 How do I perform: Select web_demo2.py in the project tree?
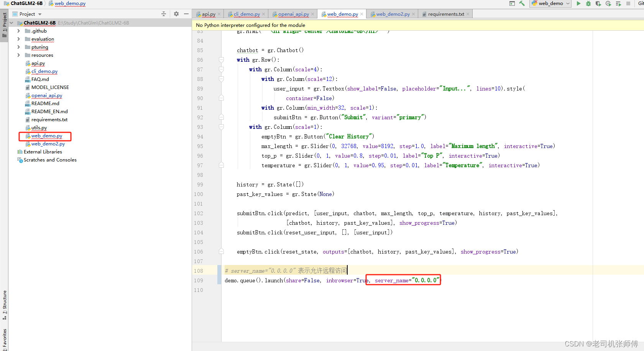48,144
